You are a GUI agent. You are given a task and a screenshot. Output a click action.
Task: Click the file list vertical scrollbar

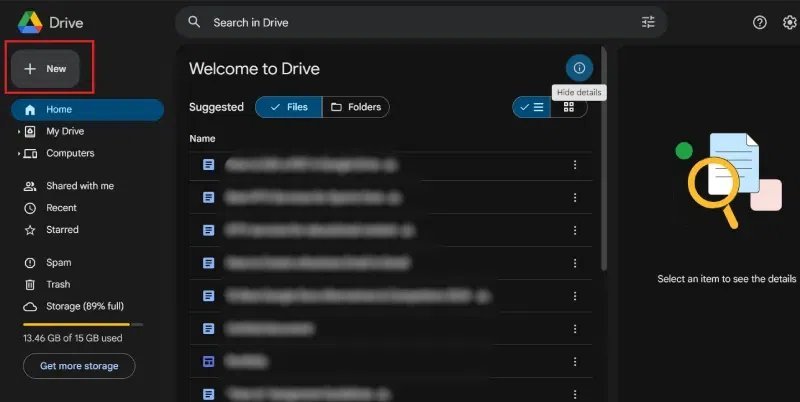(x=604, y=158)
